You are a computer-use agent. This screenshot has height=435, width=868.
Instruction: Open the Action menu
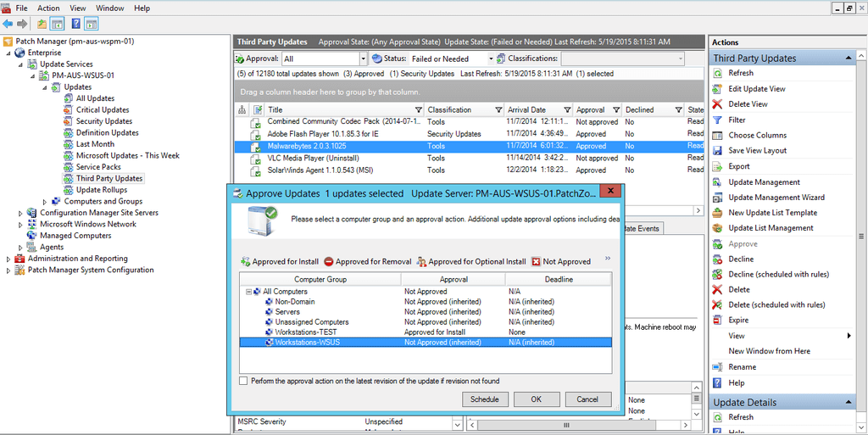coord(48,8)
